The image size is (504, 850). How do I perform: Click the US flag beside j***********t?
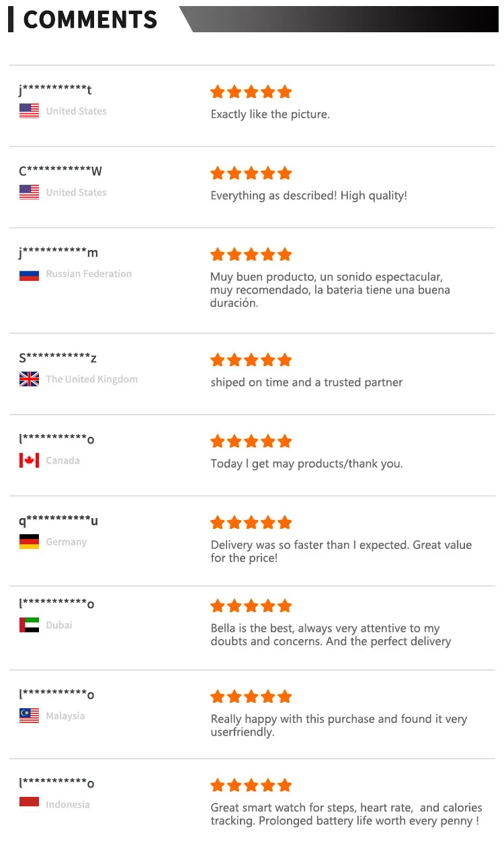tap(29, 111)
